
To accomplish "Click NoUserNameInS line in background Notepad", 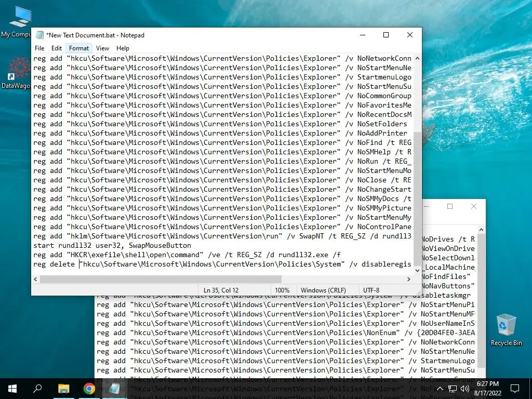I will tap(286, 323).
